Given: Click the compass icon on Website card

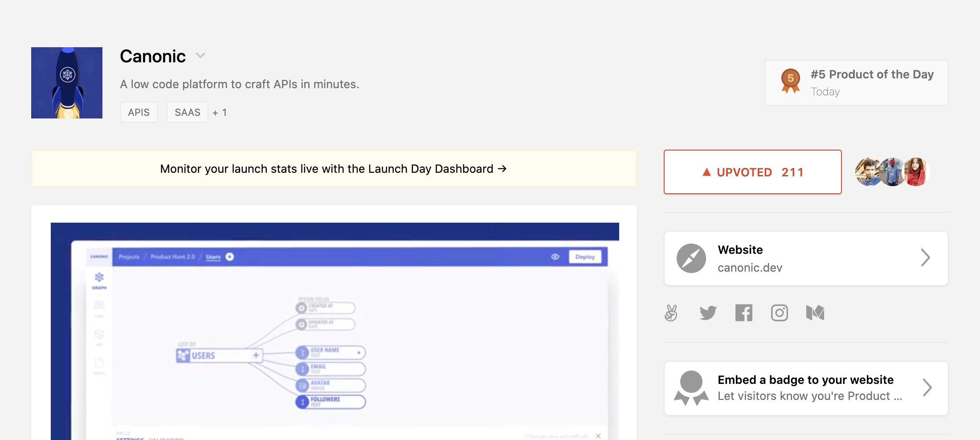Looking at the screenshot, I should click(691, 258).
